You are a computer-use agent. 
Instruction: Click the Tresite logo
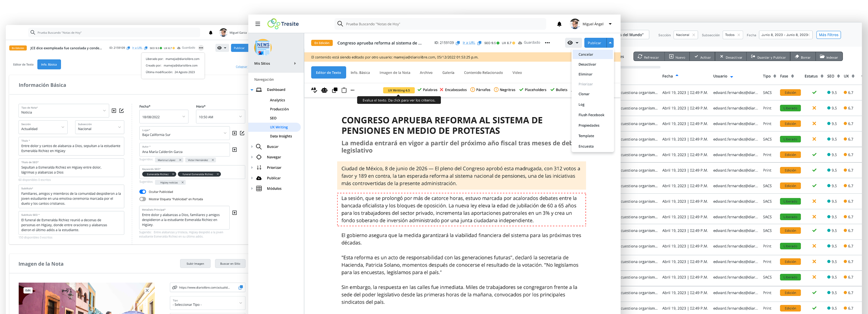pyautogui.click(x=283, y=24)
